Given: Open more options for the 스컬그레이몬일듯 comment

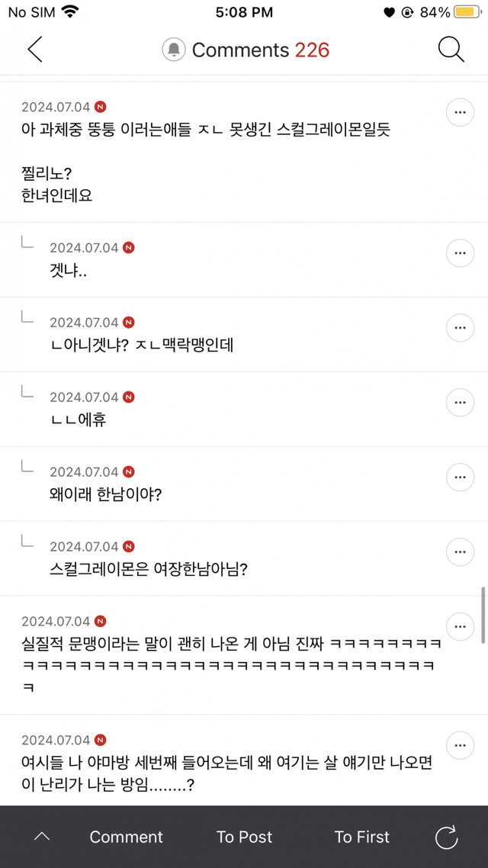Looking at the screenshot, I should (x=459, y=112).
